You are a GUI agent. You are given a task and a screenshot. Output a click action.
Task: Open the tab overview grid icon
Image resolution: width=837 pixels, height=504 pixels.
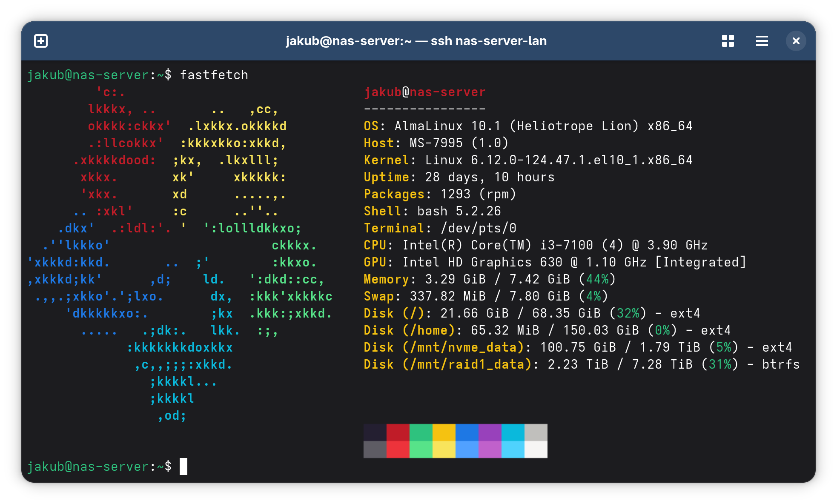pyautogui.click(x=728, y=41)
